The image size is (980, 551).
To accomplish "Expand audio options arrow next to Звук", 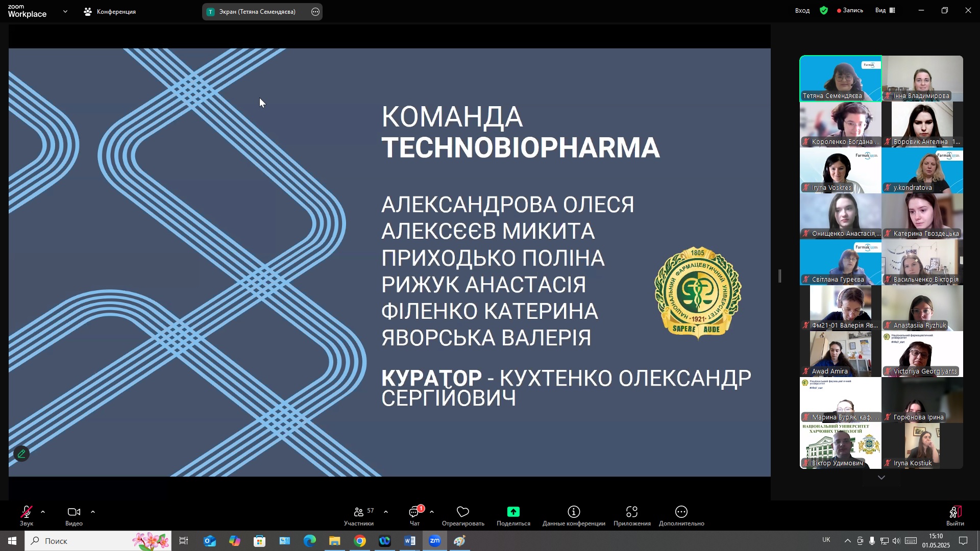I will tap(43, 512).
